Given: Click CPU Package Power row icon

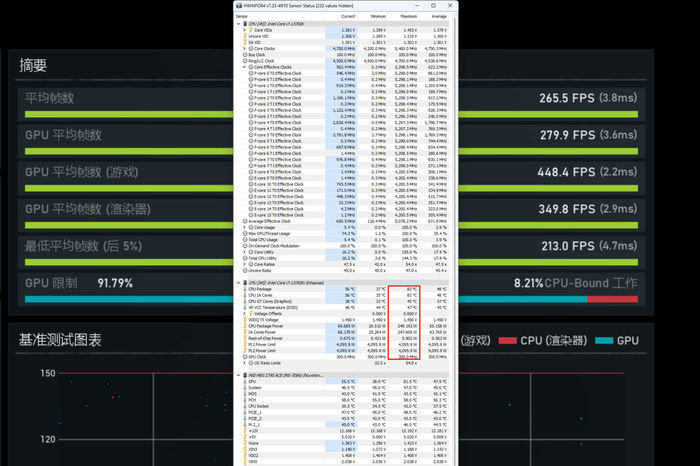Looking at the screenshot, I should tap(245, 326).
